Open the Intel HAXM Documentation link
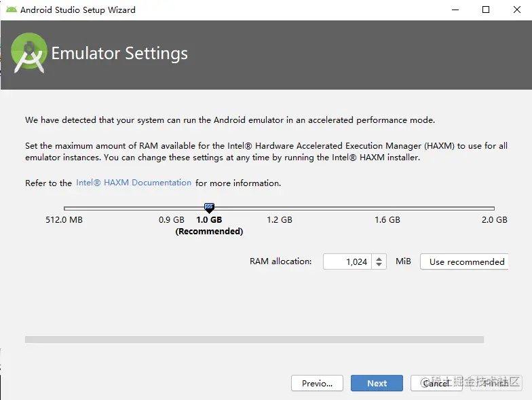The width and height of the screenshot is (532, 400). coord(134,183)
